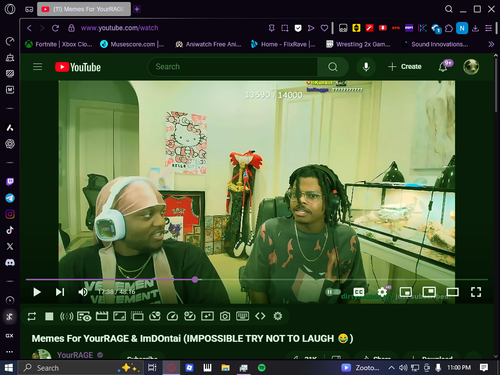The height and width of the screenshot is (375, 500).
Task: Open the Create button menu
Action: click(405, 67)
